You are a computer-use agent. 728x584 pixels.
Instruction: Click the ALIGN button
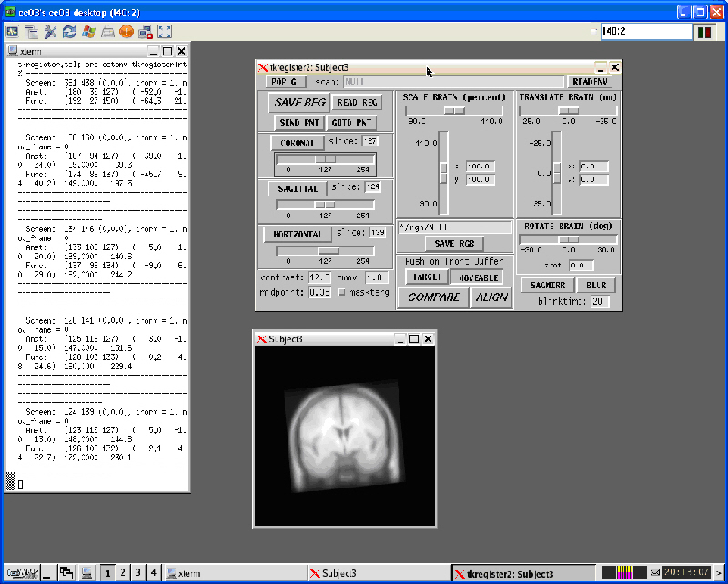pyautogui.click(x=491, y=297)
